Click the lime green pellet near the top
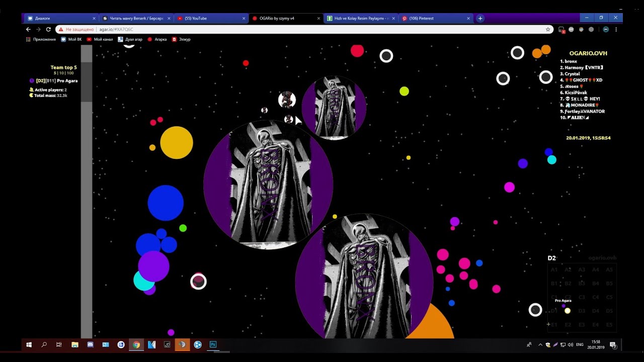The height and width of the screenshot is (362, 644). [404, 92]
